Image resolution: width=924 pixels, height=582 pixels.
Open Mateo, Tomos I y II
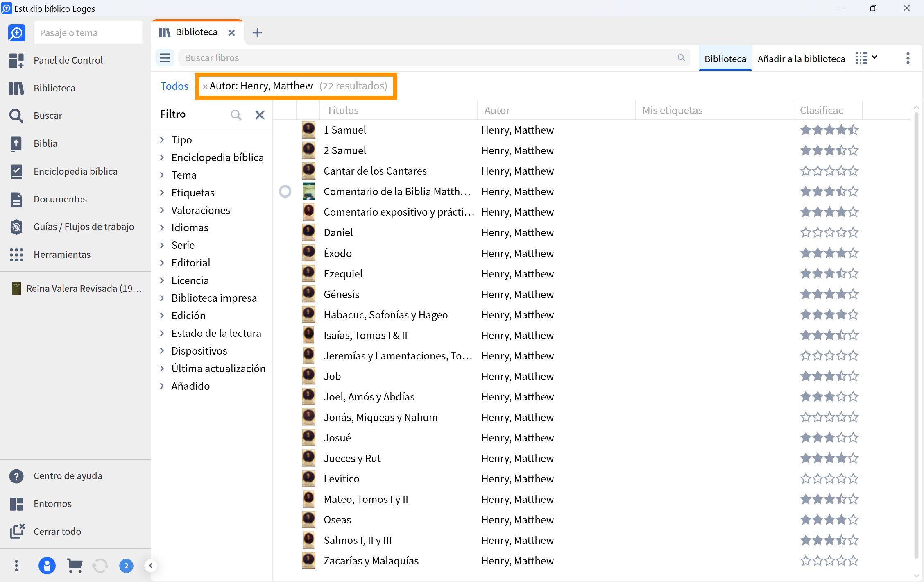click(366, 499)
